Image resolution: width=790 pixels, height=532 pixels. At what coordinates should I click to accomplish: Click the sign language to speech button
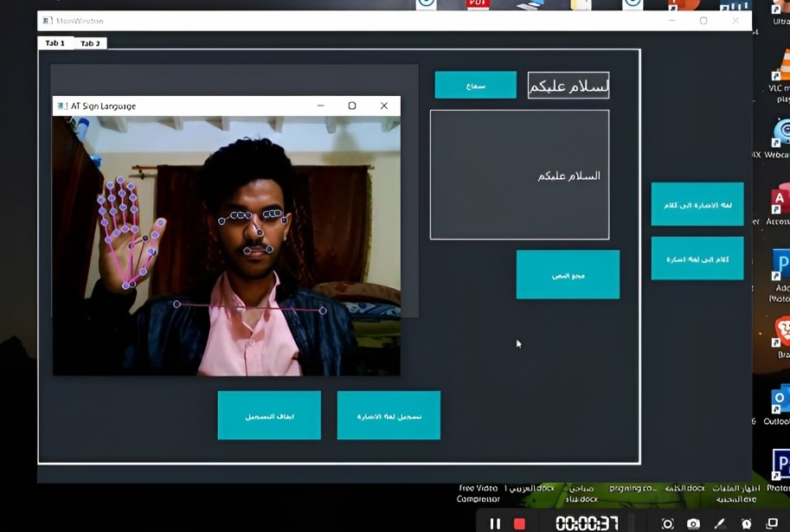click(x=697, y=204)
